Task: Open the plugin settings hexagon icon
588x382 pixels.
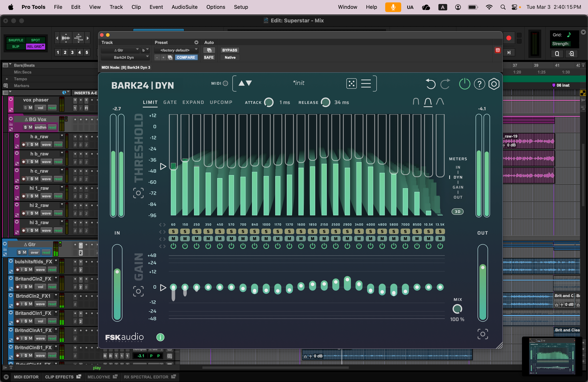Action: point(494,84)
